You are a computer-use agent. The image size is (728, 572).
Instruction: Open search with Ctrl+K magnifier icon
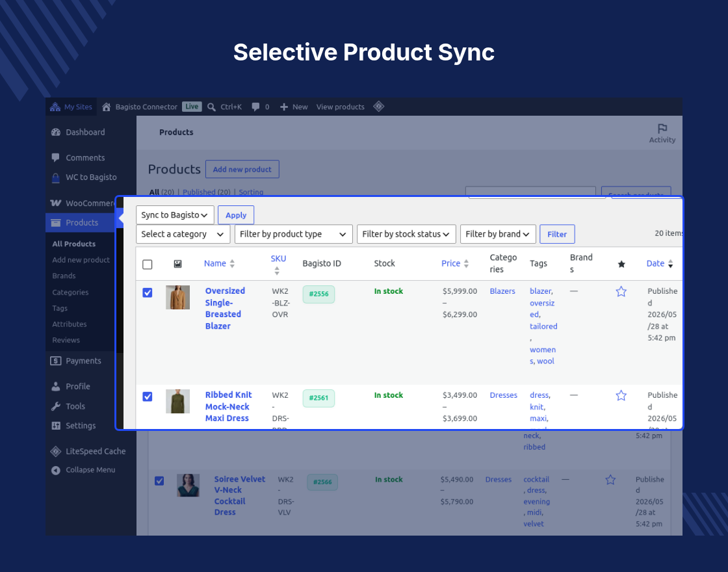[211, 107]
